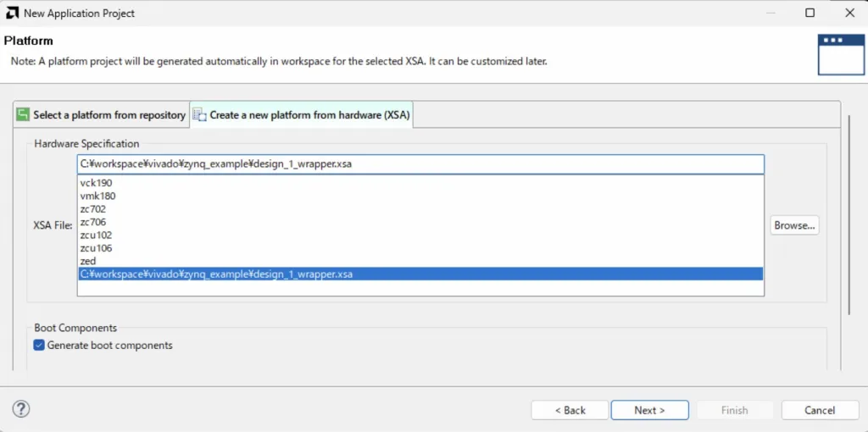The height and width of the screenshot is (432, 868).
Task: Click the help question mark icon
Action: click(x=21, y=409)
